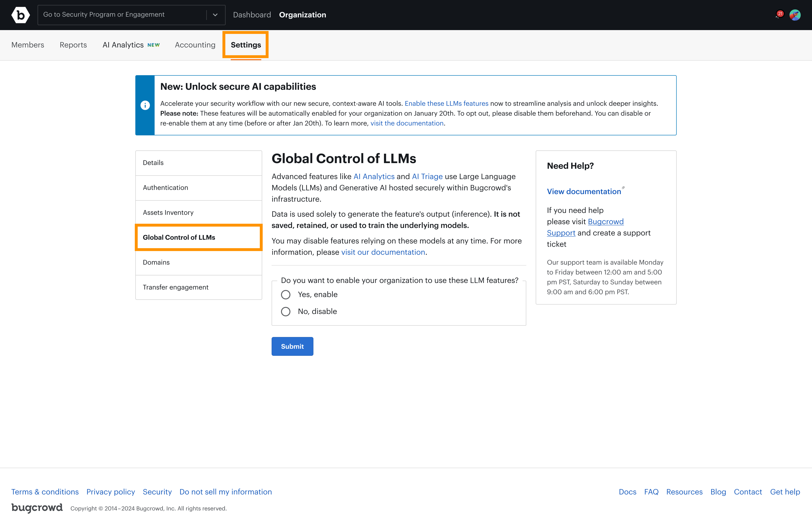Open Domains settings in the sidebar

click(x=156, y=262)
